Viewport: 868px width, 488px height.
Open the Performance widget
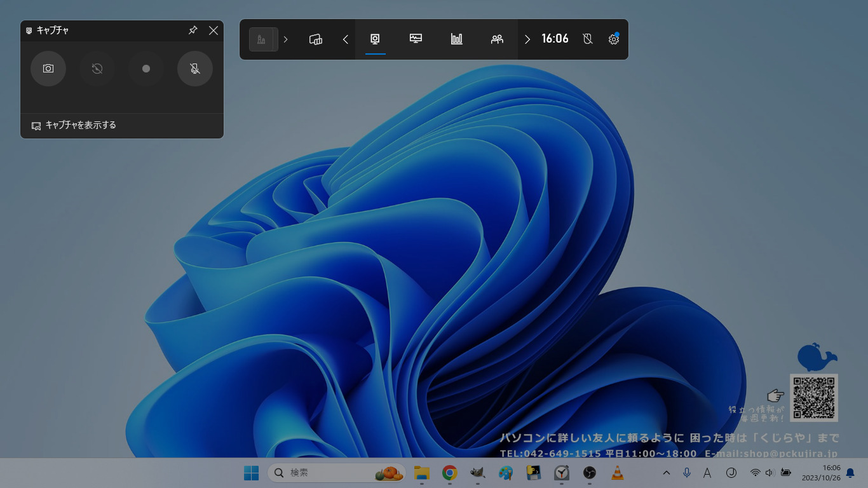[416, 39]
